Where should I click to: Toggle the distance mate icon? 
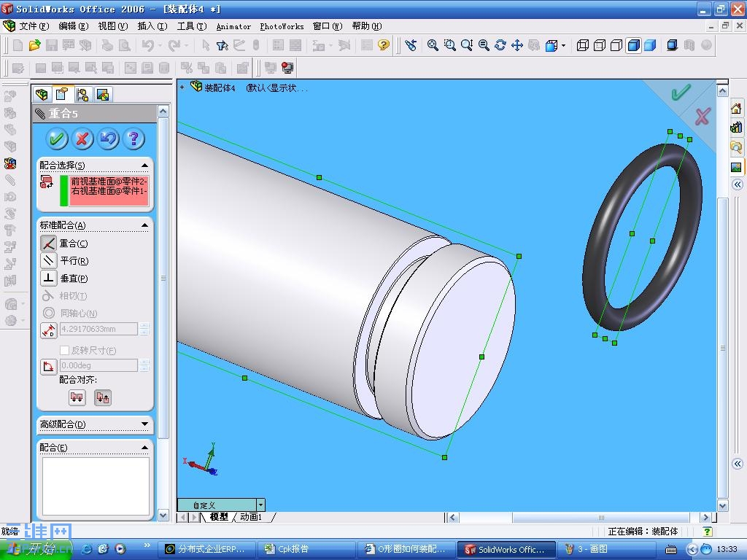(49, 330)
